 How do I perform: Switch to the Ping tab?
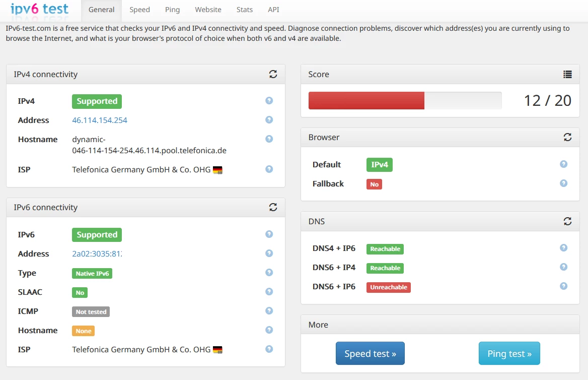pyautogui.click(x=172, y=10)
